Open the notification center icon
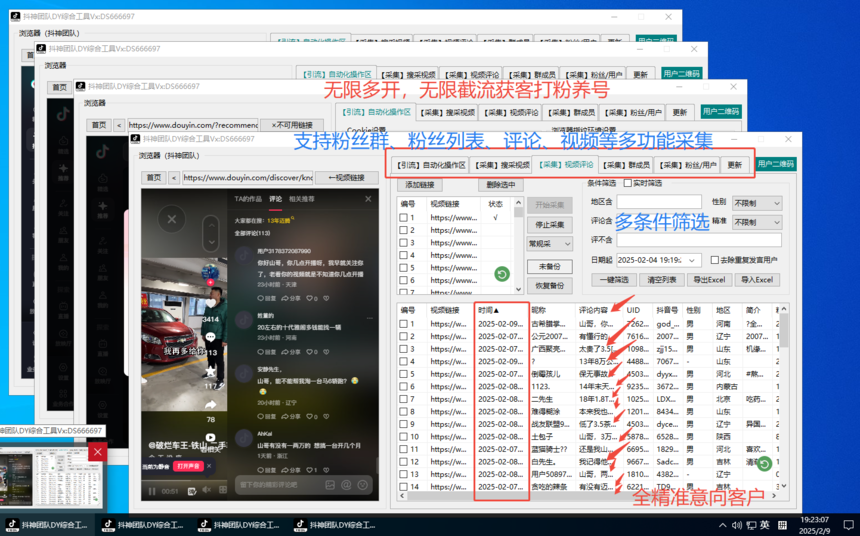Viewport: 860px width, 536px height. 848,525
